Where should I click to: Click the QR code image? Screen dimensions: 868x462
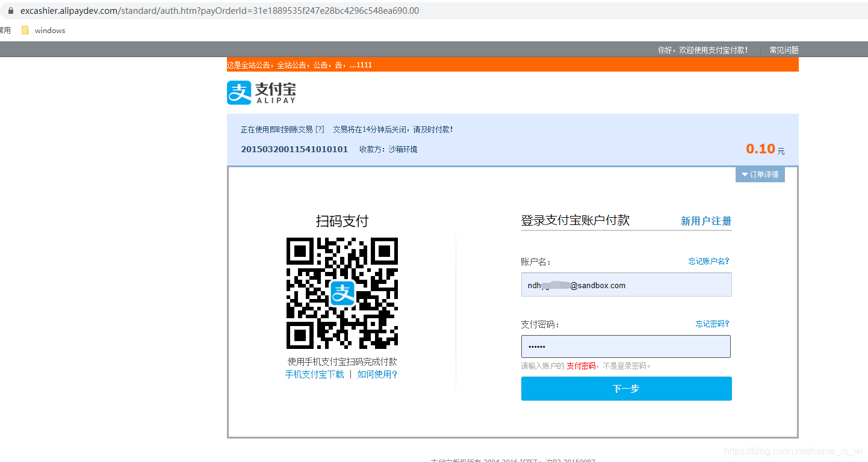coord(342,293)
